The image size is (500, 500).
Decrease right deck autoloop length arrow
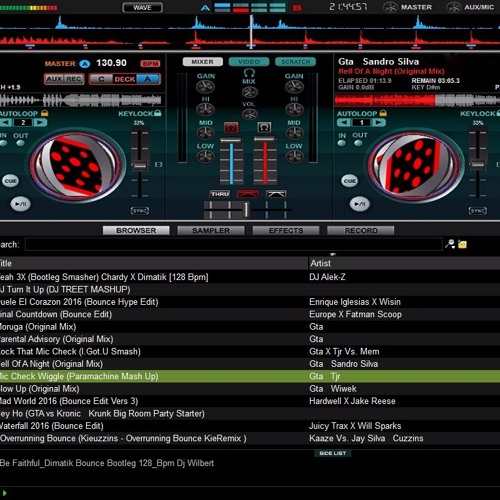[x=344, y=122]
